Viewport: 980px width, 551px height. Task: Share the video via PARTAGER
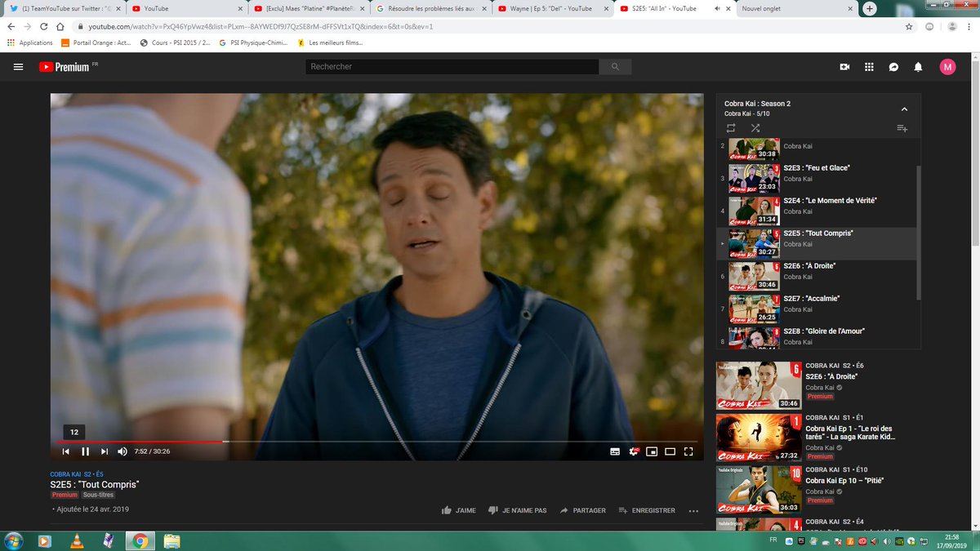coord(582,510)
